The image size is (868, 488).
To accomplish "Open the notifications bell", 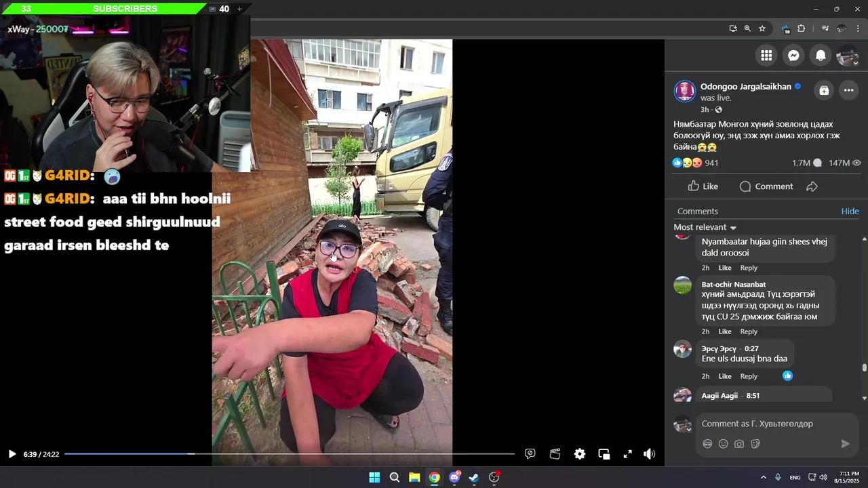I will tap(821, 56).
